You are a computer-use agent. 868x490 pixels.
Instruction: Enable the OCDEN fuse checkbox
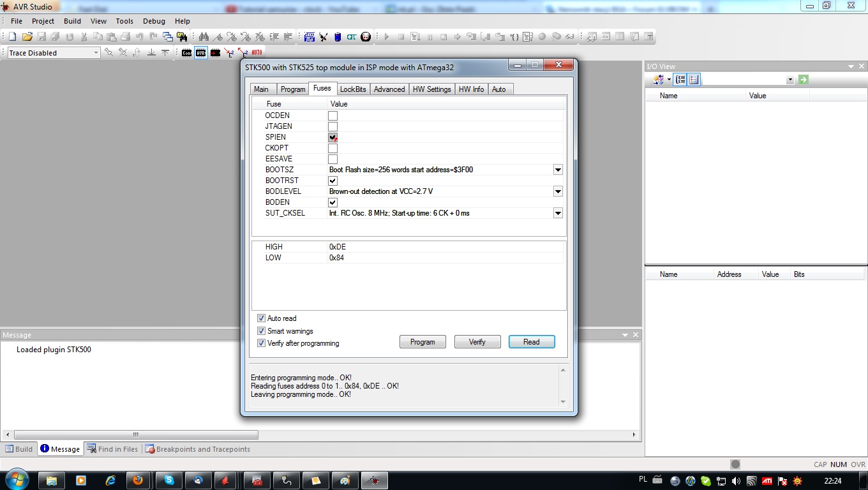click(x=333, y=115)
